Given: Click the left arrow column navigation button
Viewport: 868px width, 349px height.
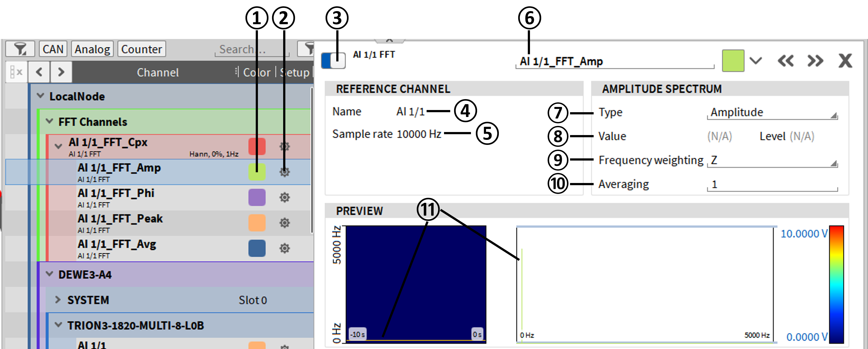Looking at the screenshot, I should tap(39, 72).
